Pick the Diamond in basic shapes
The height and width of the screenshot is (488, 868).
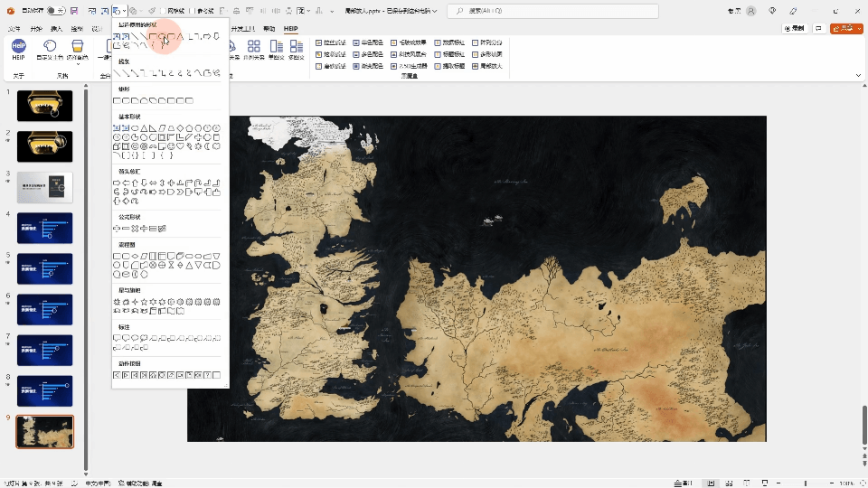click(x=180, y=128)
